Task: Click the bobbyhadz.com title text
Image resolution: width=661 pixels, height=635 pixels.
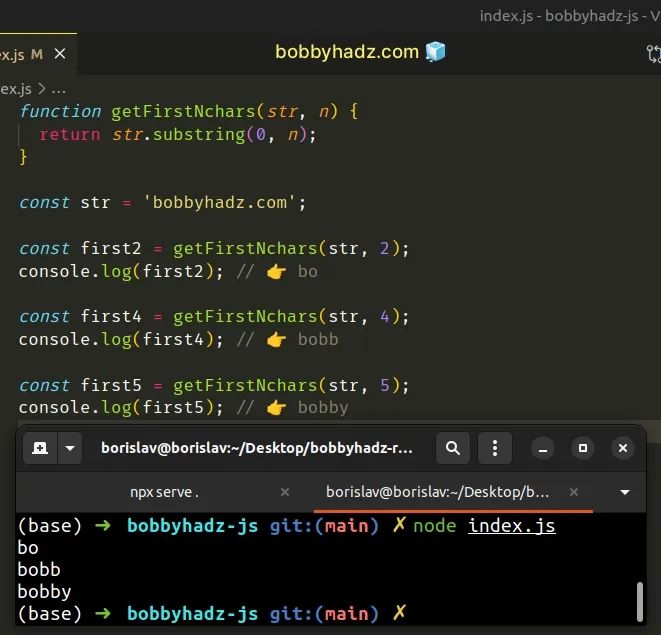Action: [347, 52]
